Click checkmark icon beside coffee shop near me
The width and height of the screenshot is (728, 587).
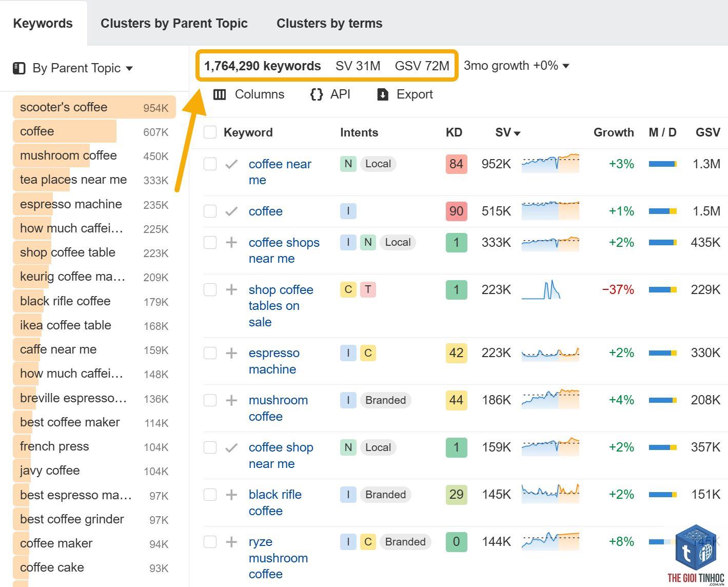(x=231, y=447)
